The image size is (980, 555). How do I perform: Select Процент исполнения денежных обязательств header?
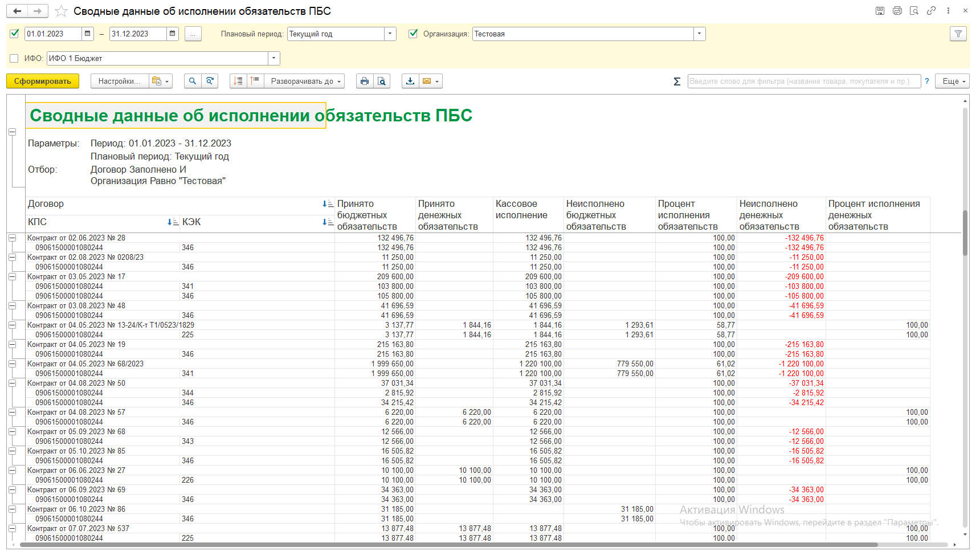click(878, 215)
